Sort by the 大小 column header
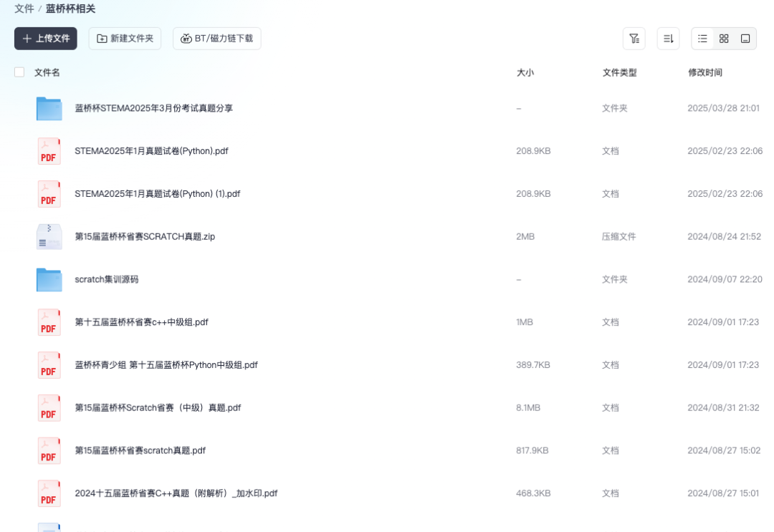 coord(525,72)
